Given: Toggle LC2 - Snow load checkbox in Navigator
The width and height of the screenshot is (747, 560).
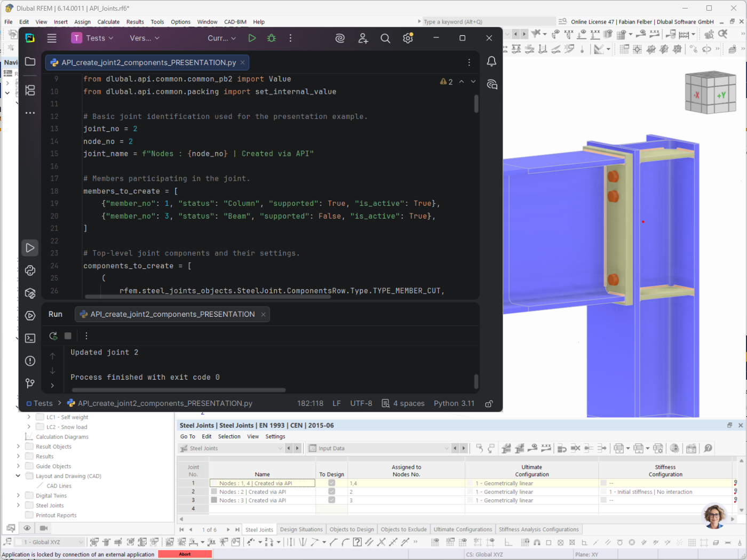Looking at the screenshot, I should coord(39,427).
